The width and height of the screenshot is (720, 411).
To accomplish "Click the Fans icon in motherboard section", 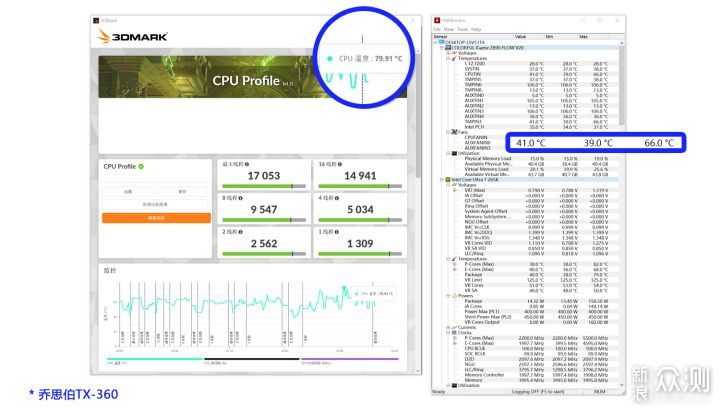I will click(x=454, y=132).
